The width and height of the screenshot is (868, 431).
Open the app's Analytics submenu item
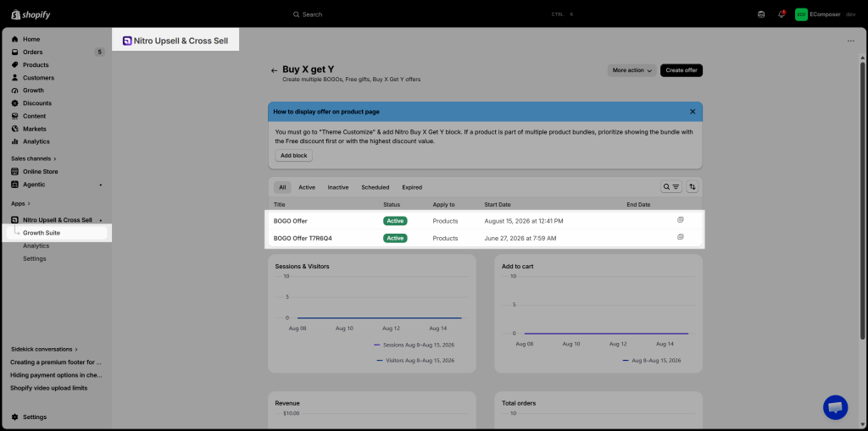[x=36, y=246]
